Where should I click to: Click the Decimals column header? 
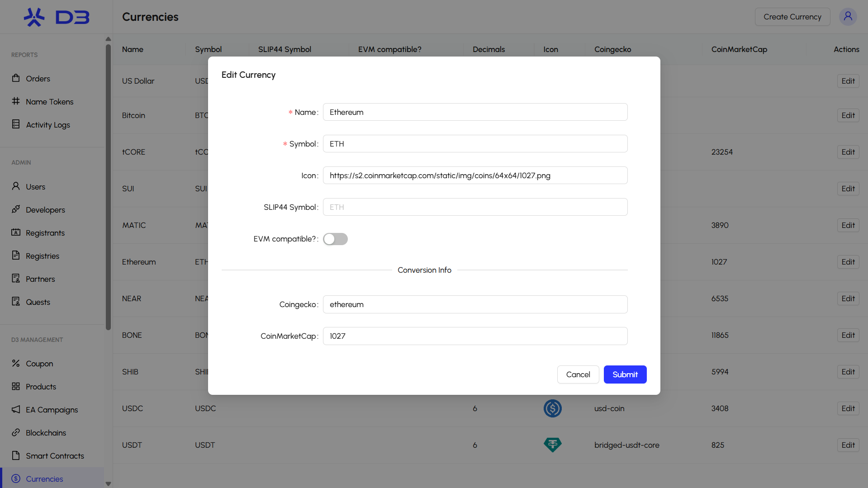(x=489, y=49)
